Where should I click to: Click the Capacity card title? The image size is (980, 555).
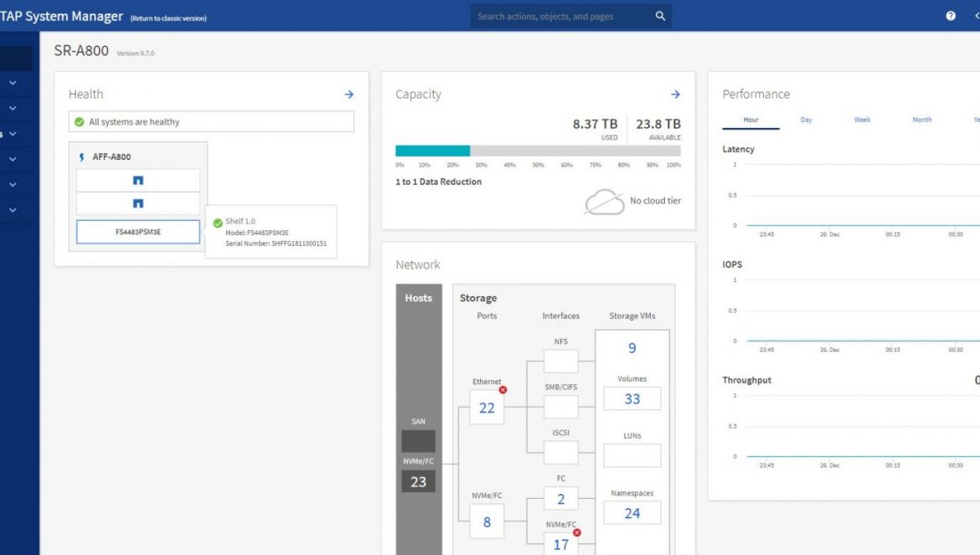(x=418, y=95)
